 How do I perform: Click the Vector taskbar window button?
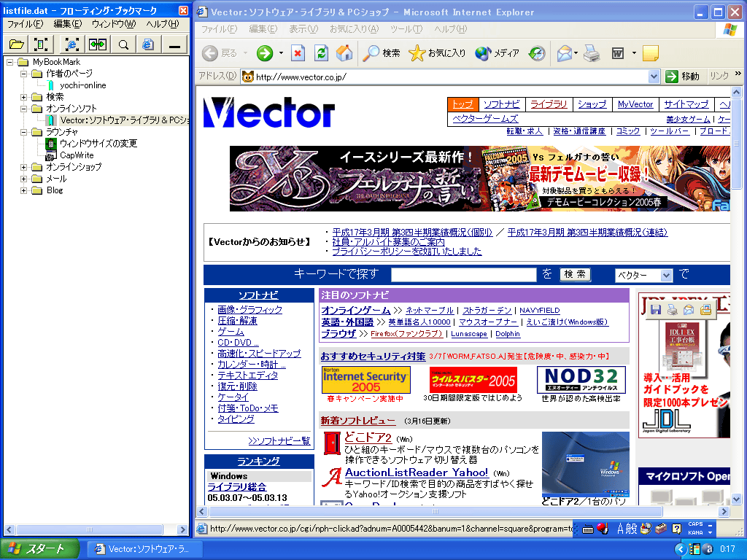coord(146,549)
